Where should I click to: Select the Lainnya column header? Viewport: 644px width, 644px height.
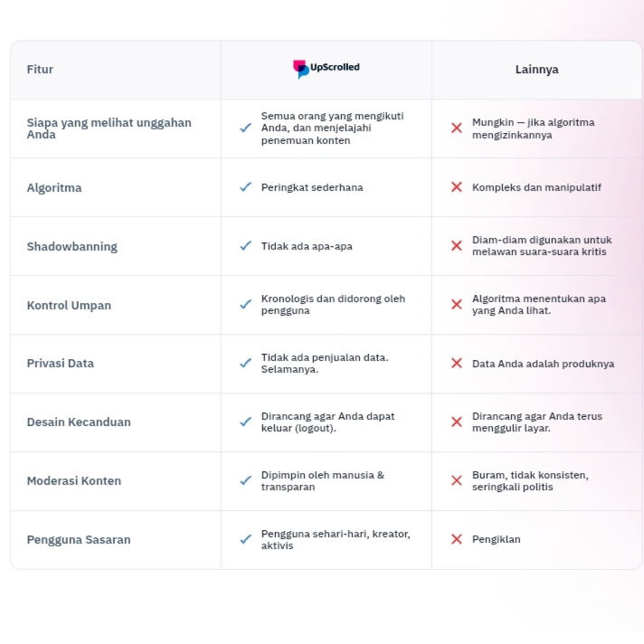[x=536, y=70]
